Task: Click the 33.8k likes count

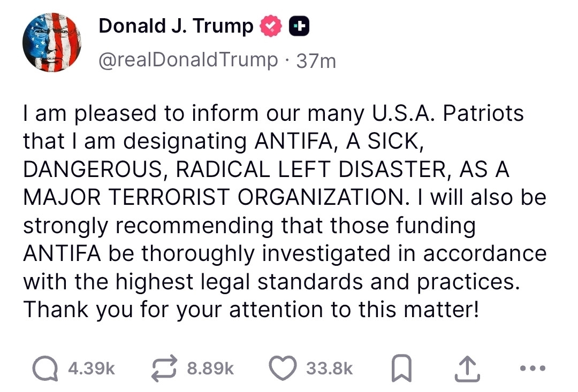Action: coord(330,369)
